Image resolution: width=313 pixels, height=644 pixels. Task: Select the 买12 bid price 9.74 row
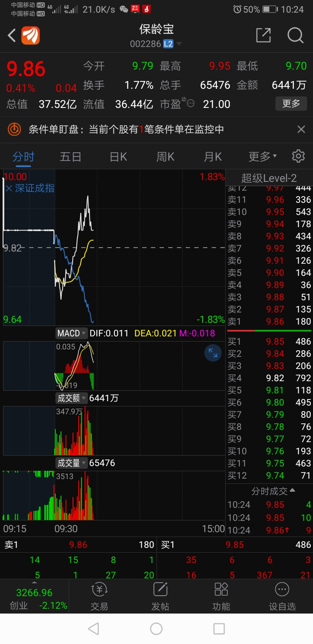click(x=269, y=476)
